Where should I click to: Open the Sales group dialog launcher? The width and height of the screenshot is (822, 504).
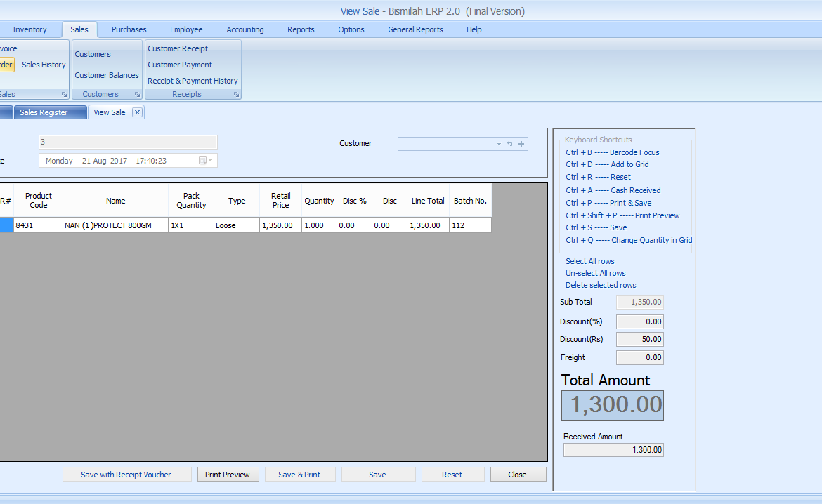64,95
